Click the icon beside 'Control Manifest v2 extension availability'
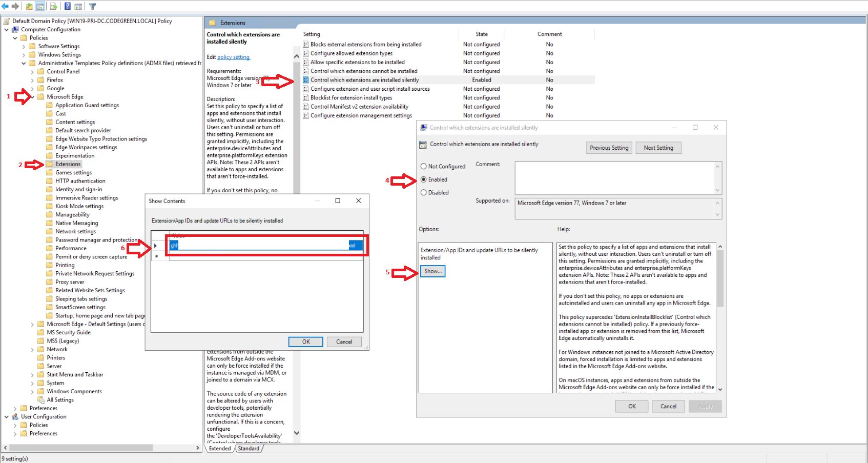This screenshot has height=463, width=868. point(306,107)
